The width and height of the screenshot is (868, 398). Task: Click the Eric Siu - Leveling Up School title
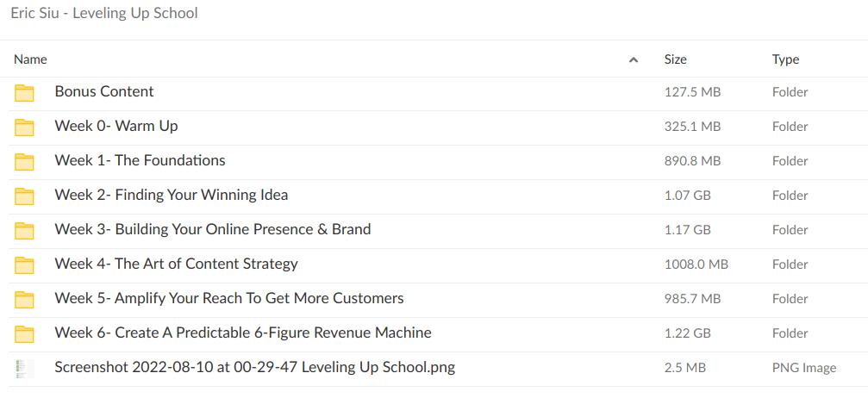(x=104, y=13)
